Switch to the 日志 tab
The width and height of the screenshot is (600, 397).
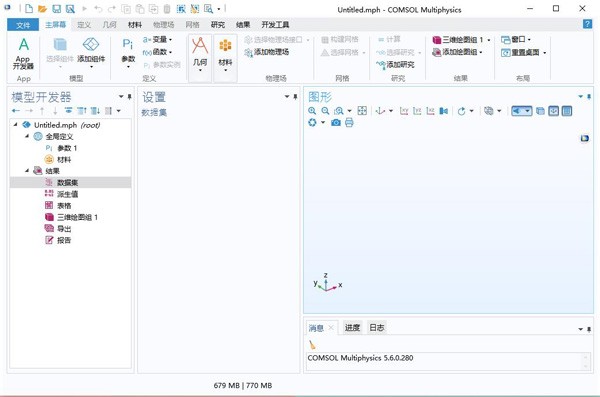377,328
